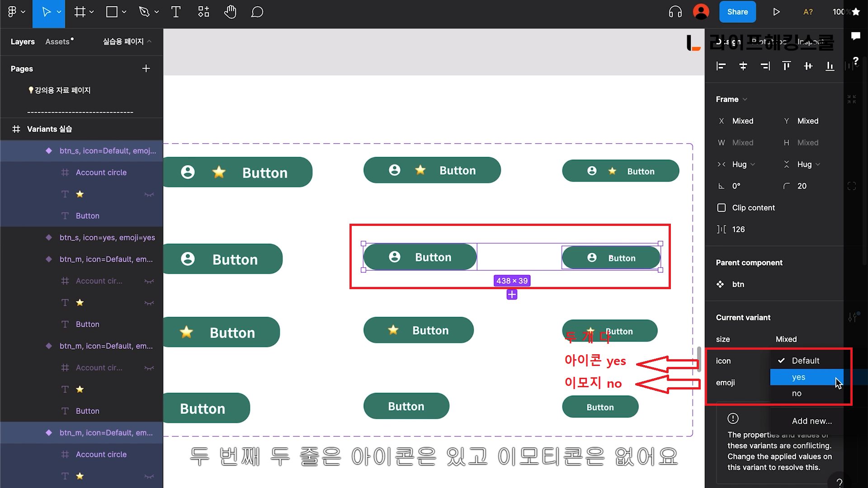Click align left icon
The height and width of the screenshot is (488, 868).
pos(721,66)
